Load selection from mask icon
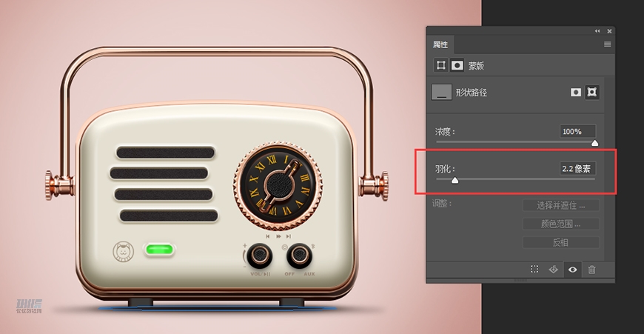Image resolution: width=644 pixels, height=334 pixels. (x=534, y=270)
